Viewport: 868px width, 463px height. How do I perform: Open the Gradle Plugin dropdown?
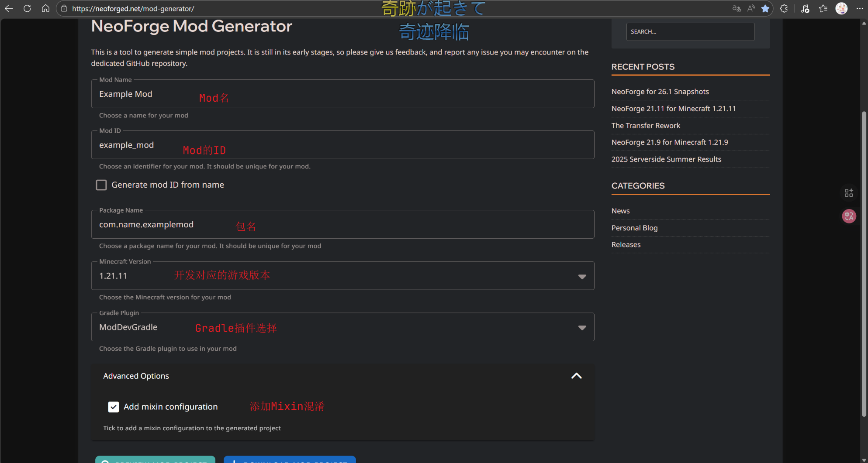coord(342,327)
